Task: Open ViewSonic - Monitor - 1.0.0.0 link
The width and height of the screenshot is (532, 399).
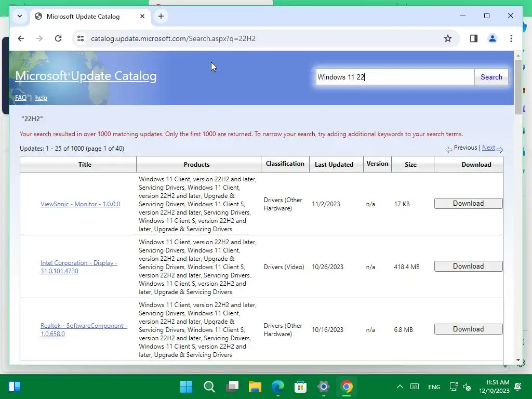Action: point(81,204)
